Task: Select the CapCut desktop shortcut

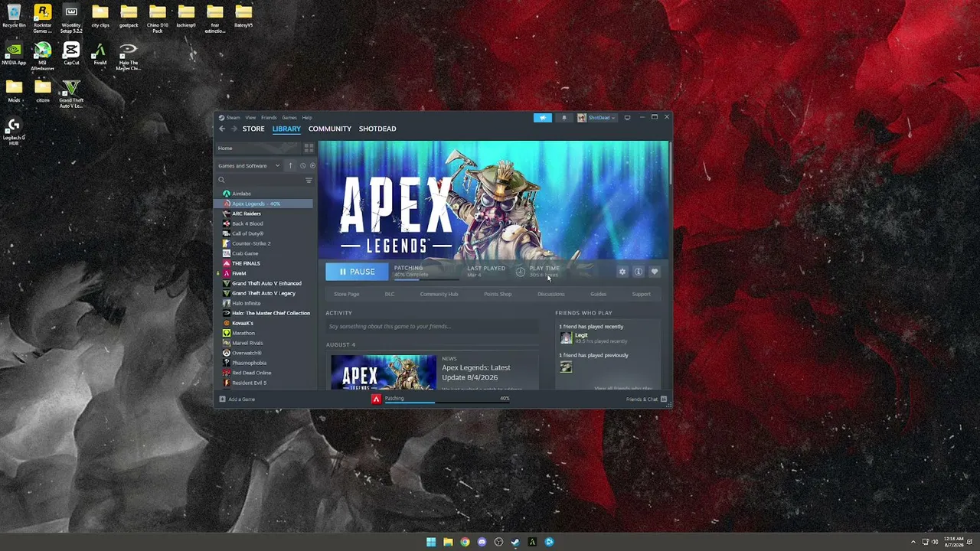Action: [x=71, y=54]
